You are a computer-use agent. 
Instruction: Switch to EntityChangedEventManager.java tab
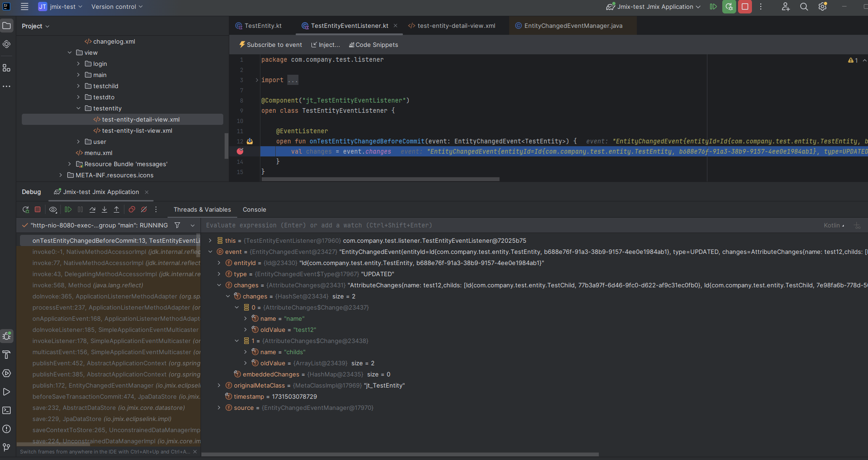569,26
